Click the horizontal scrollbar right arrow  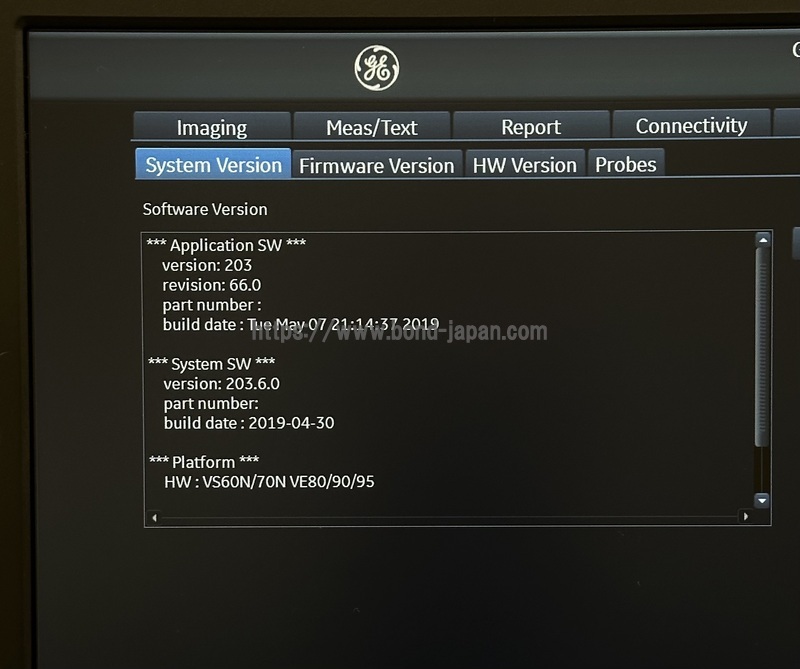[745, 516]
